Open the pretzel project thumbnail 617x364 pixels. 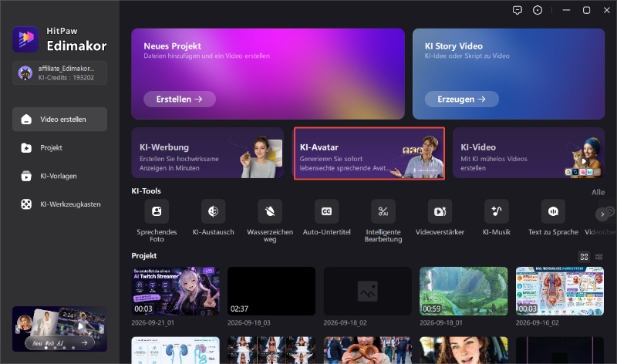(x=368, y=350)
